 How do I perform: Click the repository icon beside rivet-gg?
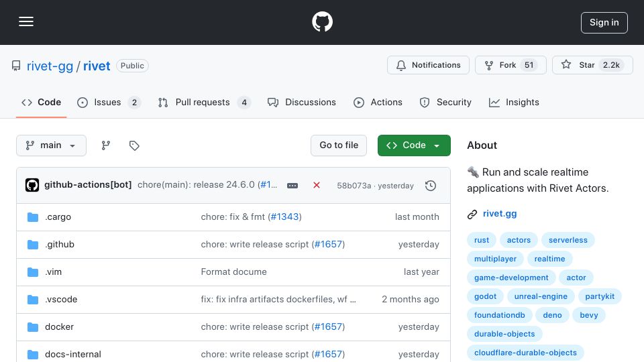(x=16, y=66)
